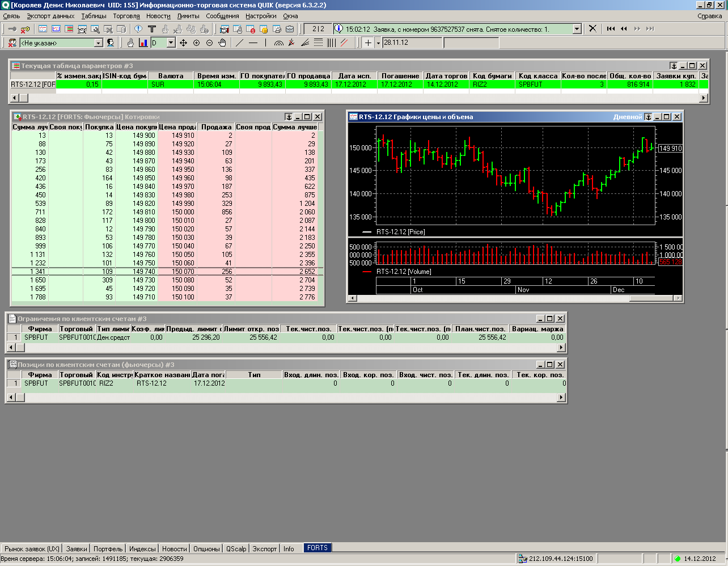Click the date field showing 28.11.12

point(412,43)
